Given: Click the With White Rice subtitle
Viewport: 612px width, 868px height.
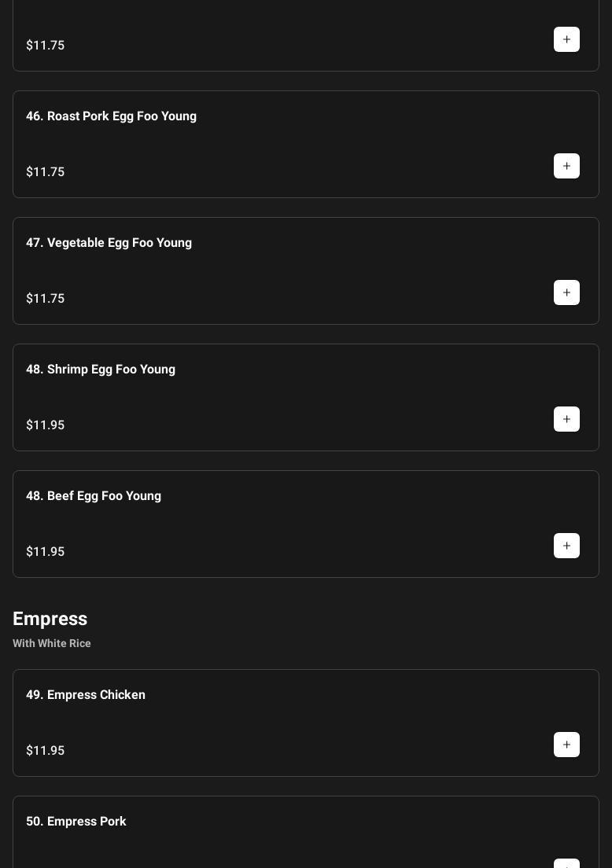Looking at the screenshot, I should click(x=52, y=643).
